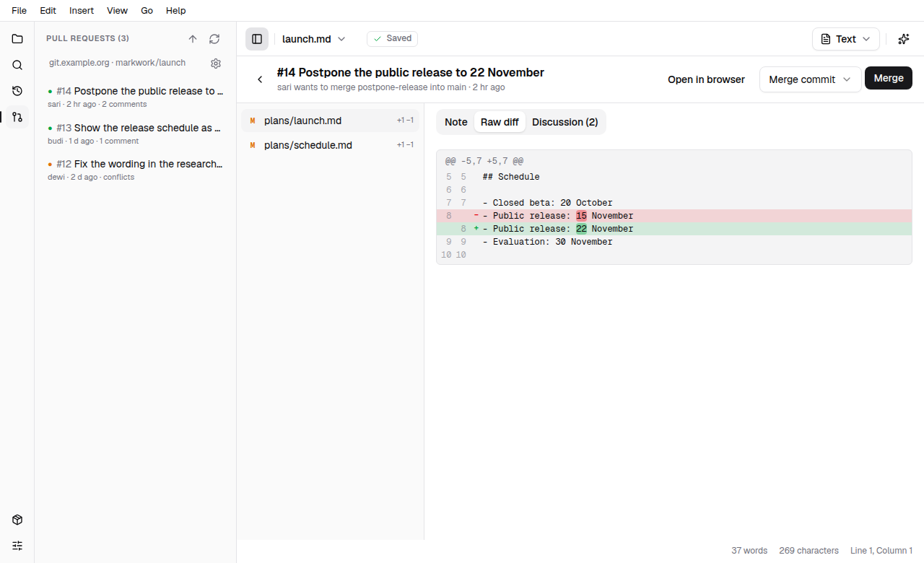The image size is (924, 563).
Task: Switch to the Note tab
Action: point(456,122)
